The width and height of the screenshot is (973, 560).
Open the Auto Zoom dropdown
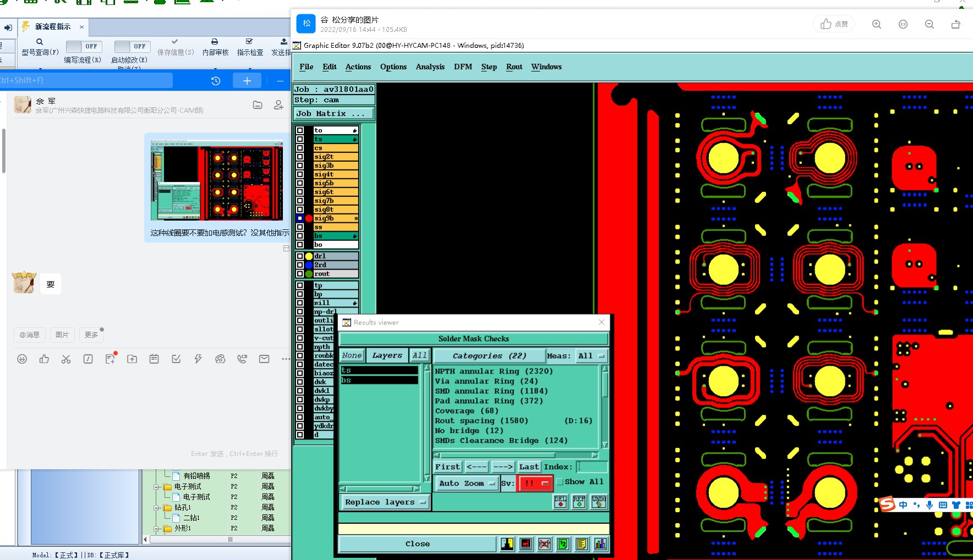click(x=466, y=483)
